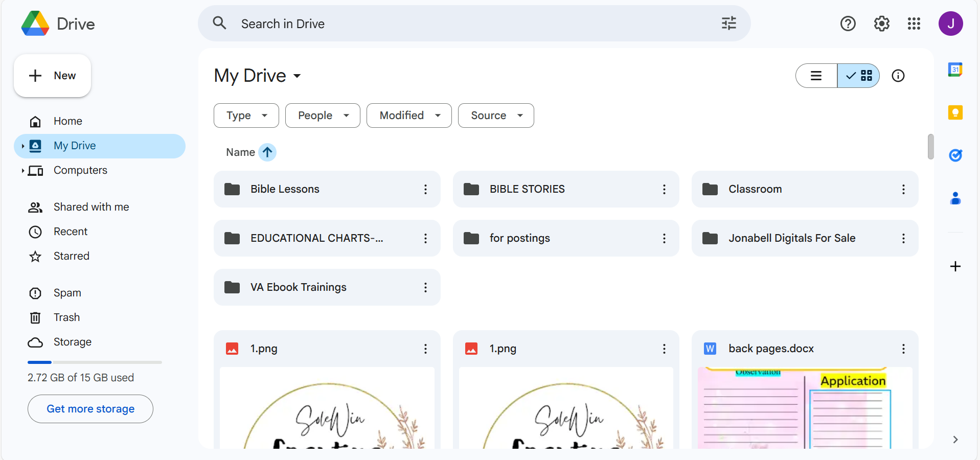Click the Search in Drive input field
980x460 pixels.
[475, 24]
